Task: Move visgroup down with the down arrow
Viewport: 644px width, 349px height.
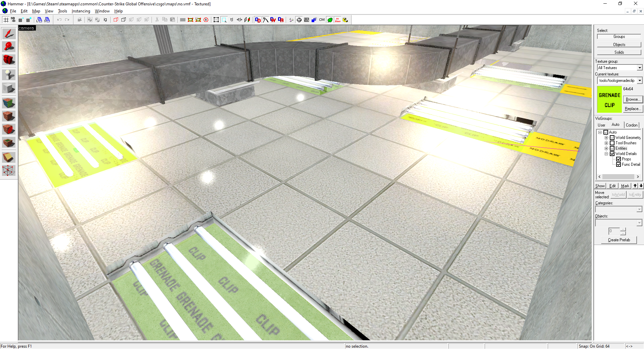Action: pyautogui.click(x=641, y=186)
